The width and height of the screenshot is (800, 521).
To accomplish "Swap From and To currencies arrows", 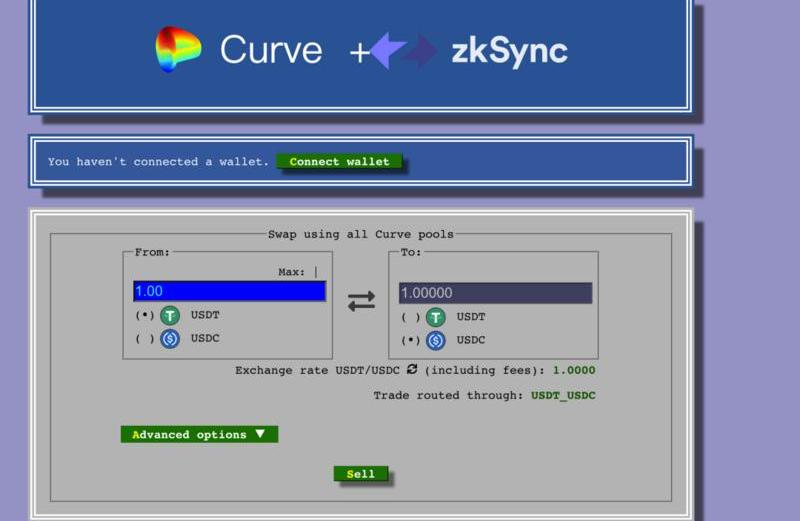I will coord(361,301).
